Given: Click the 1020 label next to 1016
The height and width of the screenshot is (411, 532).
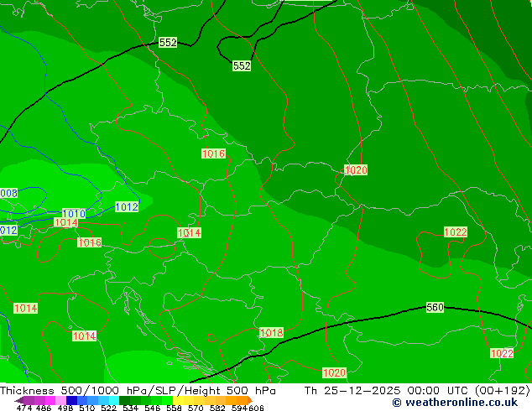Looking at the screenshot, I should [356, 170].
